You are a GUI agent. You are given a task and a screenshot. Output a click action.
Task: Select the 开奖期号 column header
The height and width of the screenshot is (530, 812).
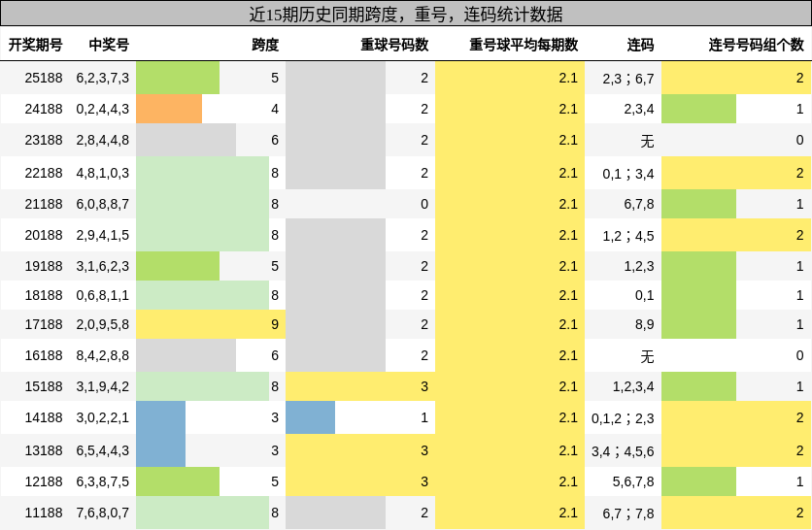click(35, 45)
